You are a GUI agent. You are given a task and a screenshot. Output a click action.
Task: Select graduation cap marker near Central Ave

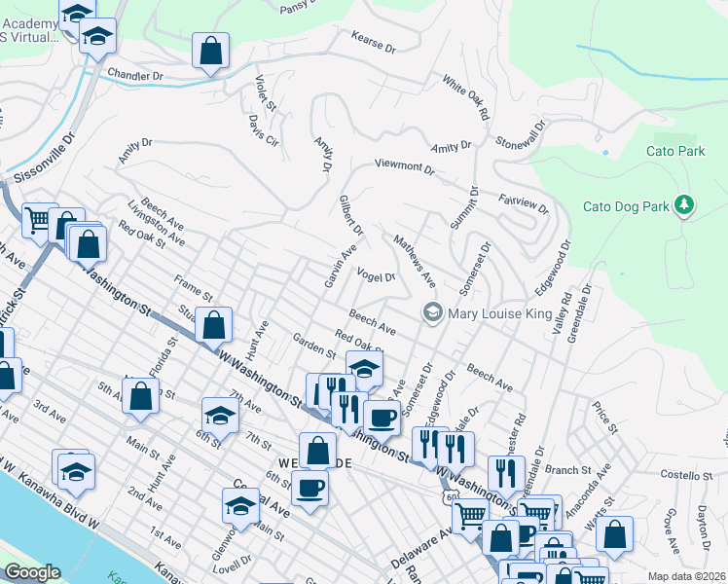pos(240,508)
